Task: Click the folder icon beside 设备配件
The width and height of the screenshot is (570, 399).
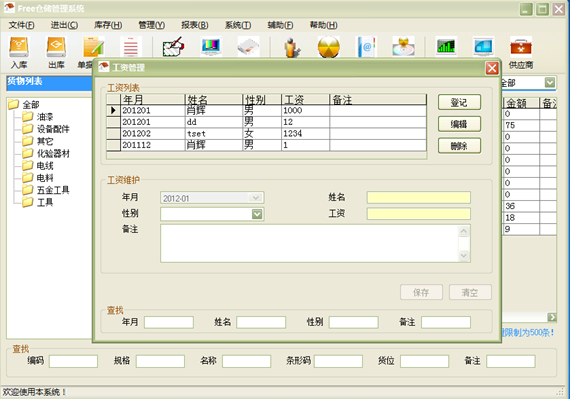Action: [28, 129]
